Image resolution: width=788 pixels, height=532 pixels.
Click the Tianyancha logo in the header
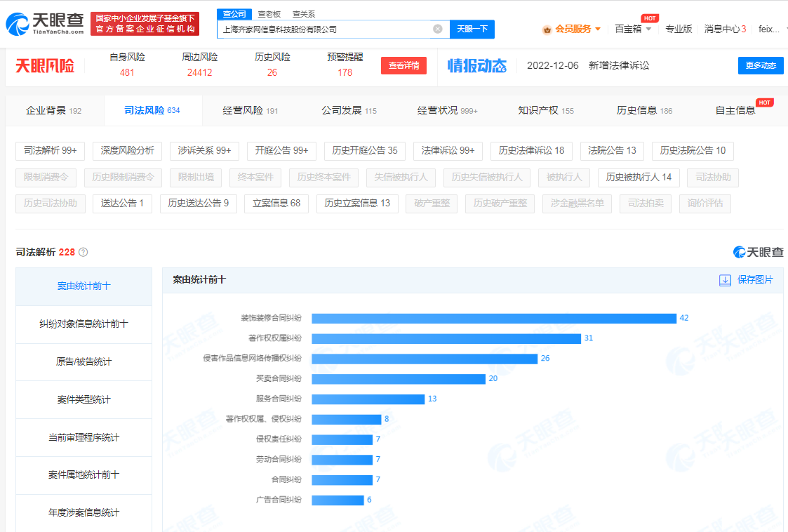[45, 24]
